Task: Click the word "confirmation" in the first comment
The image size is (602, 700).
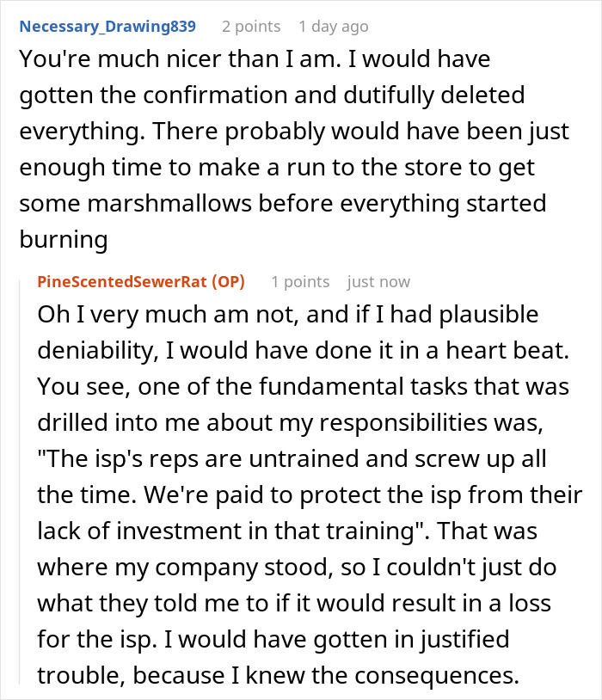Action: click(x=205, y=96)
